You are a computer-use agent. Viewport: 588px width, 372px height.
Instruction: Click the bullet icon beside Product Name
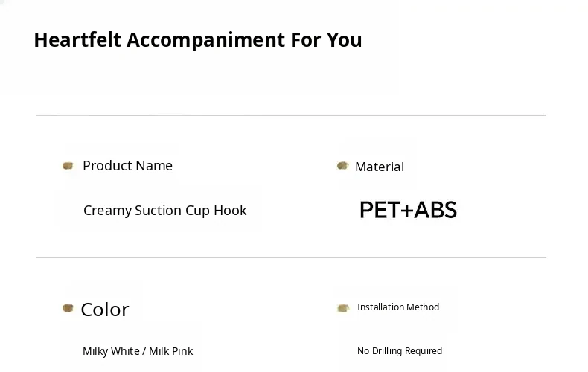(x=68, y=166)
